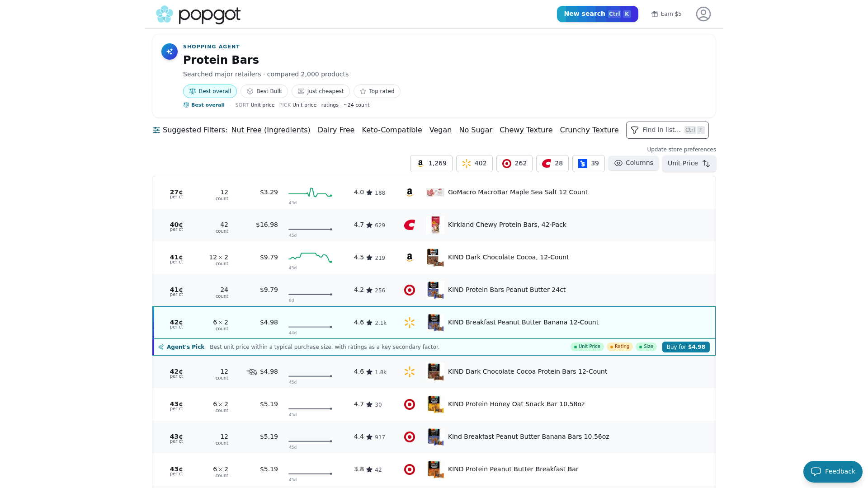Open KIND Dark Chocolate Cocoa Protein Bars 12-Count
868x488 pixels.
point(527,371)
